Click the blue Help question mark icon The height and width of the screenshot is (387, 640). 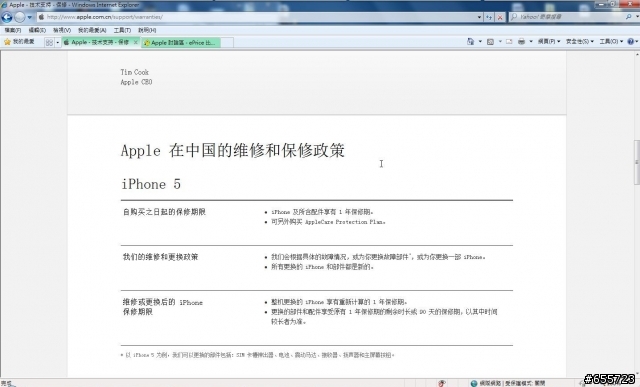click(x=631, y=42)
